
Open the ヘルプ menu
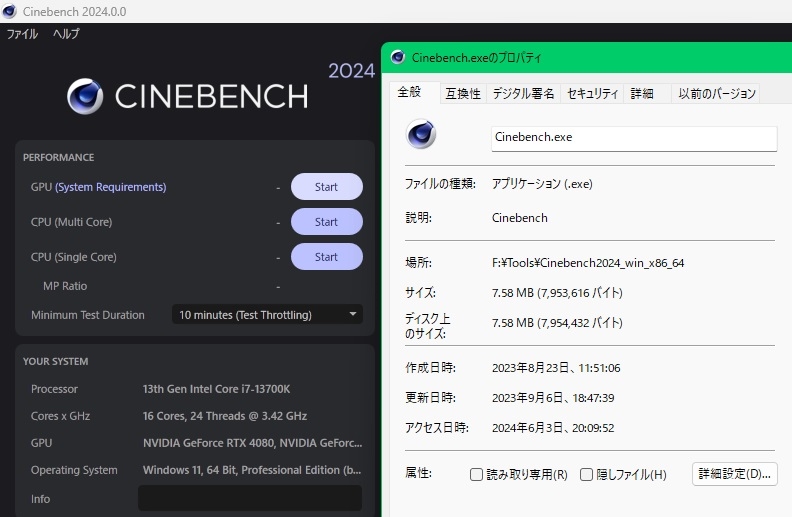[66, 34]
